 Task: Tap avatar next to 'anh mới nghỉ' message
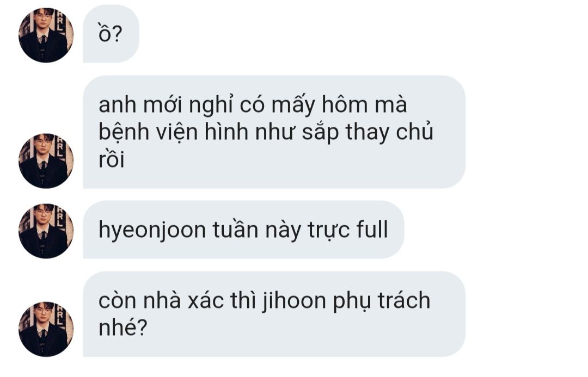(x=46, y=161)
